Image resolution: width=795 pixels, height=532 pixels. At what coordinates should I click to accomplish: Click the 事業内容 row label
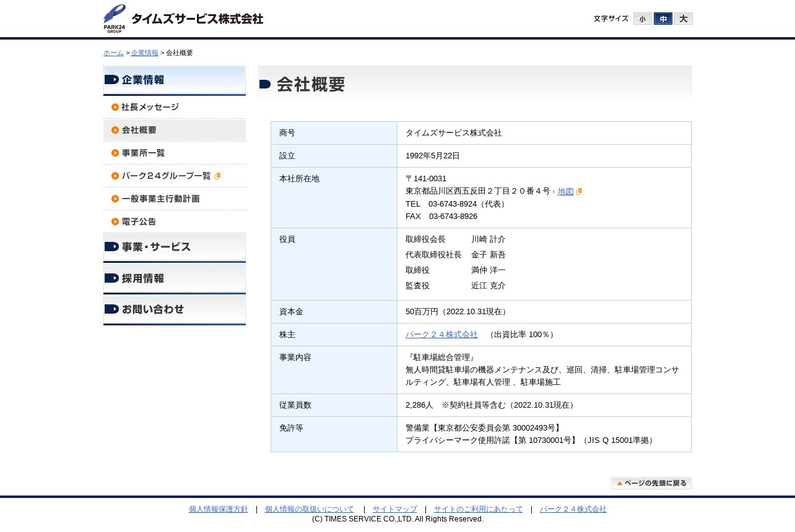tap(295, 358)
